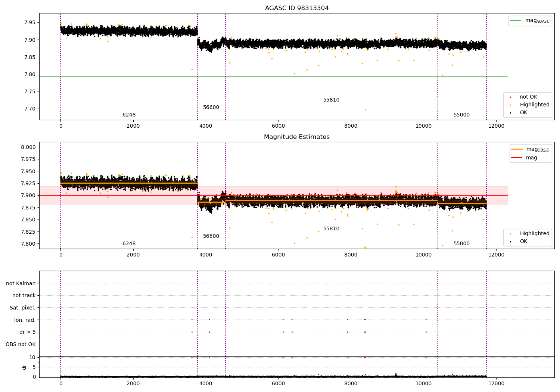Click the orange mag OBSID legend swatch
The width and height of the screenshot is (560, 392).
(x=517, y=149)
